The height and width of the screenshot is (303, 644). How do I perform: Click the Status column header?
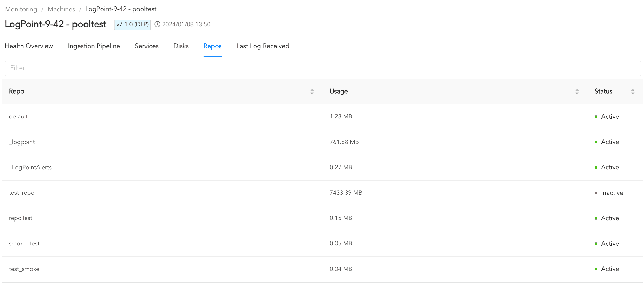pos(603,91)
